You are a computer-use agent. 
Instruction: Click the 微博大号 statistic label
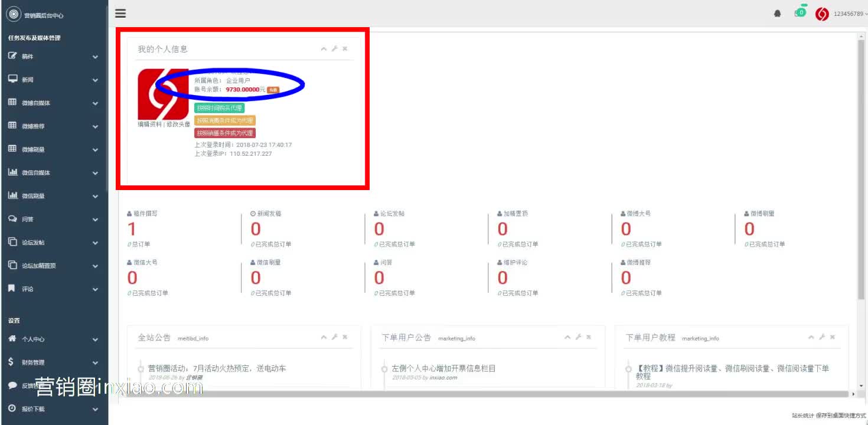(639, 214)
